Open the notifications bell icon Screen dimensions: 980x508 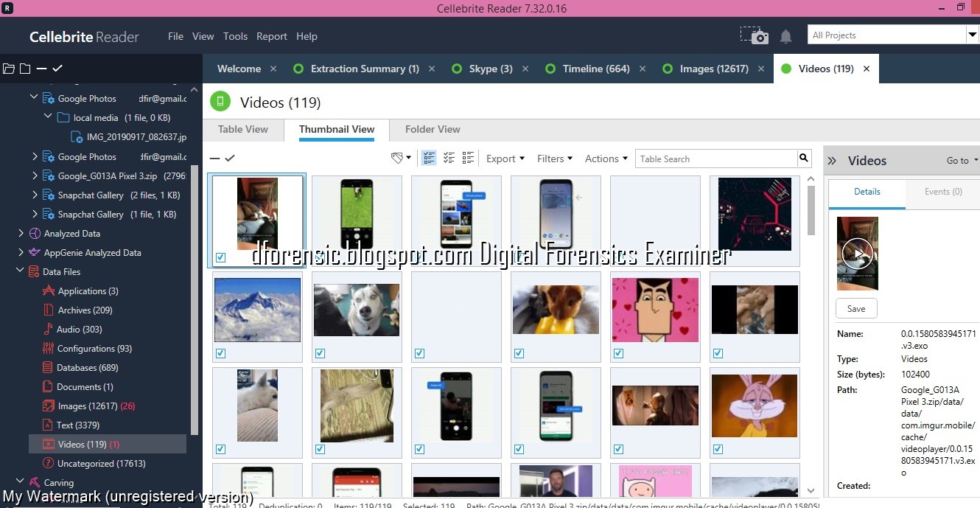pyautogui.click(x=786, y=36)
